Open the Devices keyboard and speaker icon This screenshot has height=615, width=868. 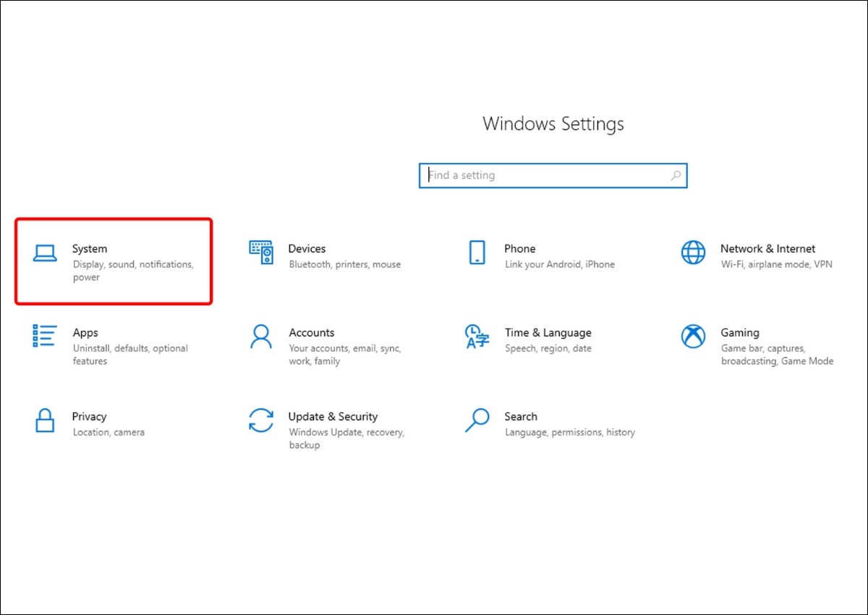[261, 253]
